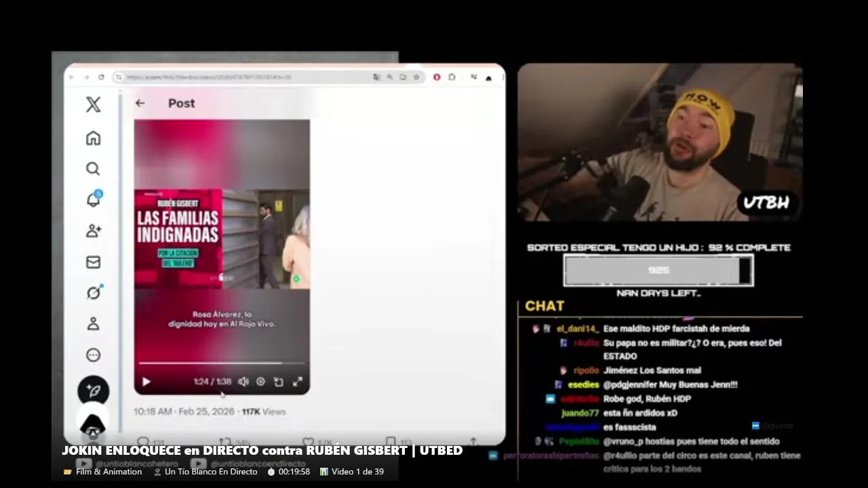Viewport: 868px width, 488px height.
Task: Click the site info icon before URL
Action: click(119, 77)
